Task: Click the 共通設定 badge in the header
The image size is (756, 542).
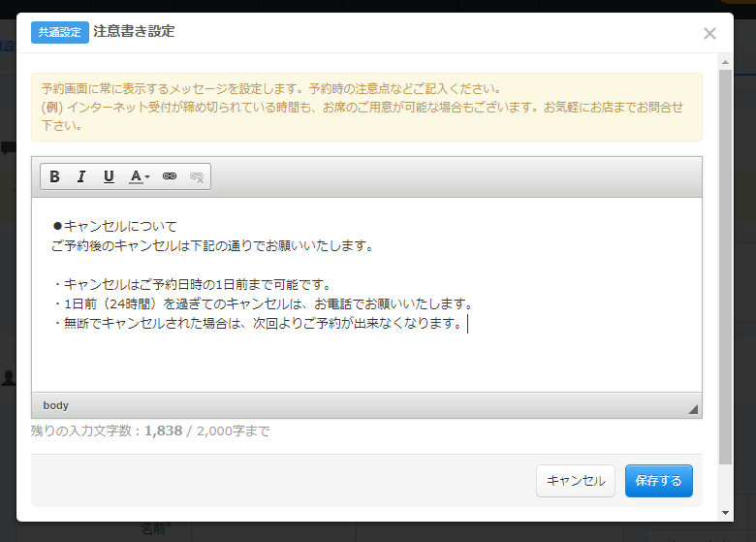Action: pyautogui.click(x=60, y=32)
